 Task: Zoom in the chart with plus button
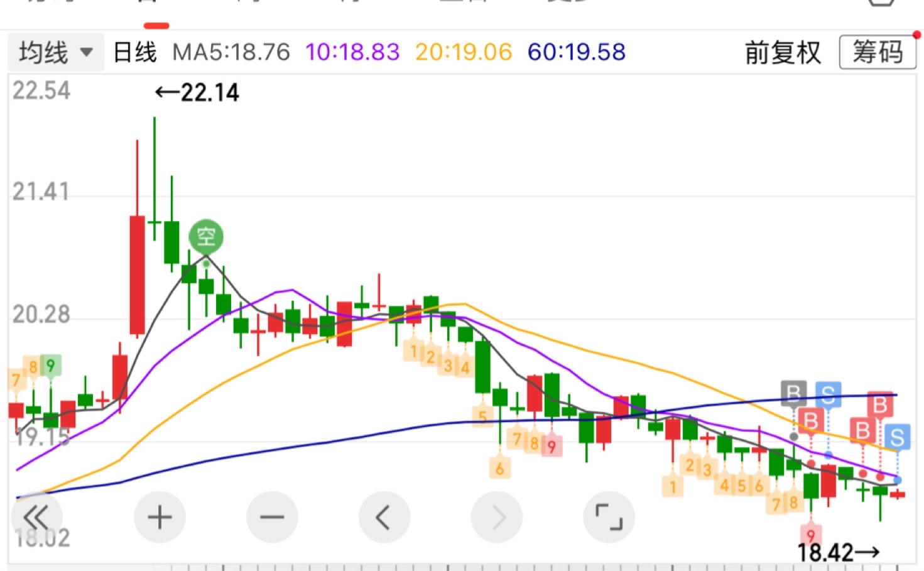[x=160, y=518]
